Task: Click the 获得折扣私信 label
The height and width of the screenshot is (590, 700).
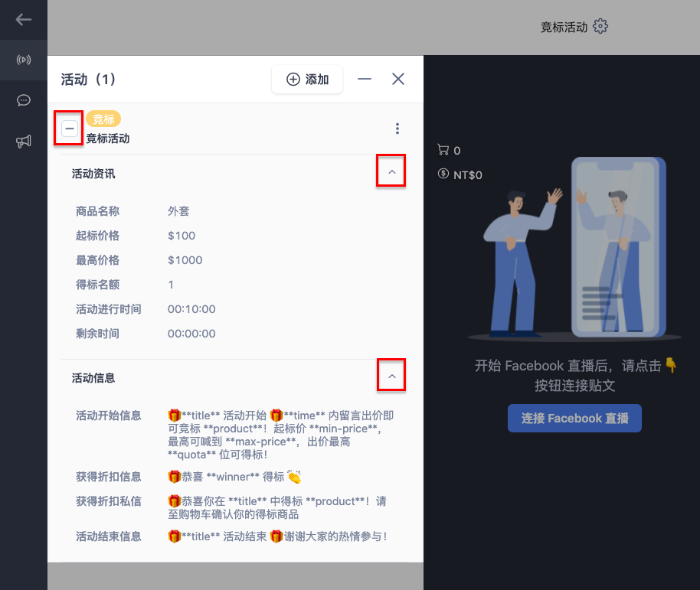Action: 109,501
